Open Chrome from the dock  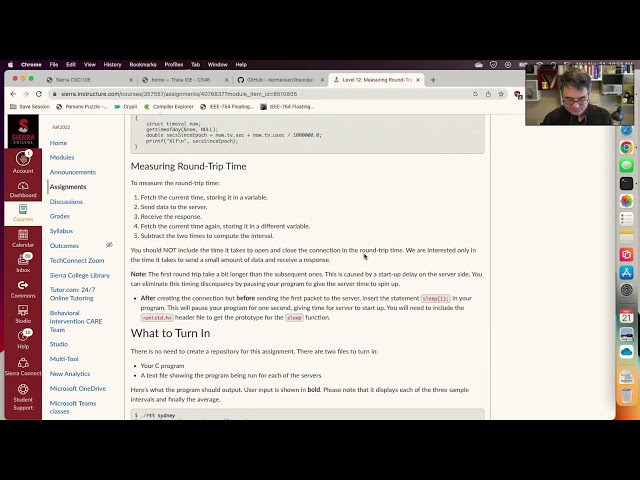click(627, 147)
